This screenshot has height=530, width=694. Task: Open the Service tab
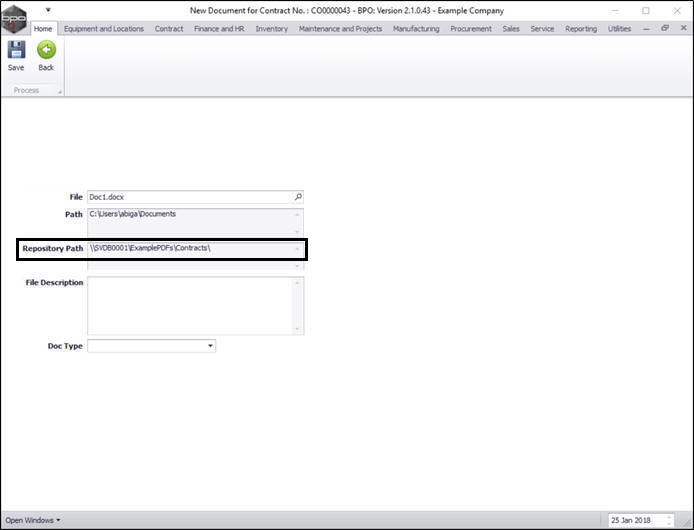(x=542, y=29)
